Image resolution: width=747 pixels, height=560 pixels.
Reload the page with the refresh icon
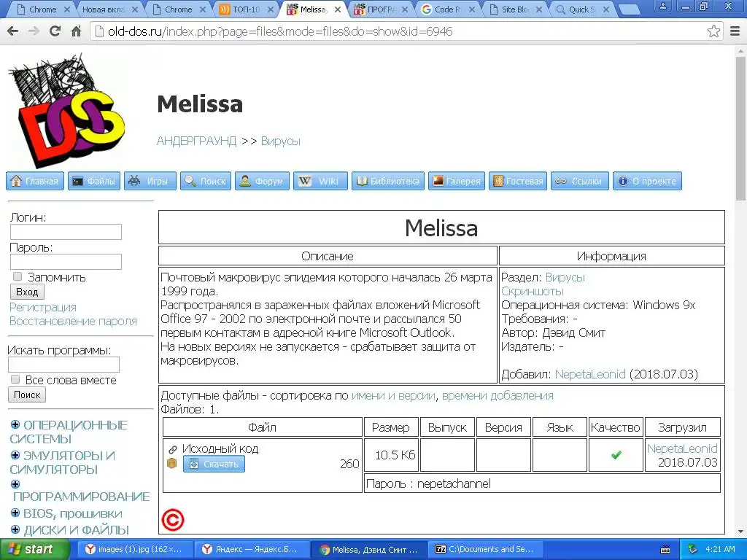[55, 31]
